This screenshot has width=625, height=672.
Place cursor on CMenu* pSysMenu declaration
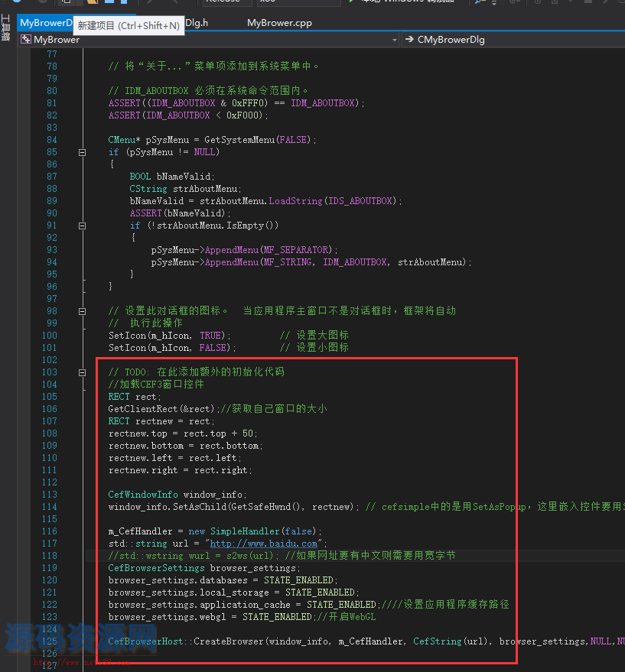(212, 140)
